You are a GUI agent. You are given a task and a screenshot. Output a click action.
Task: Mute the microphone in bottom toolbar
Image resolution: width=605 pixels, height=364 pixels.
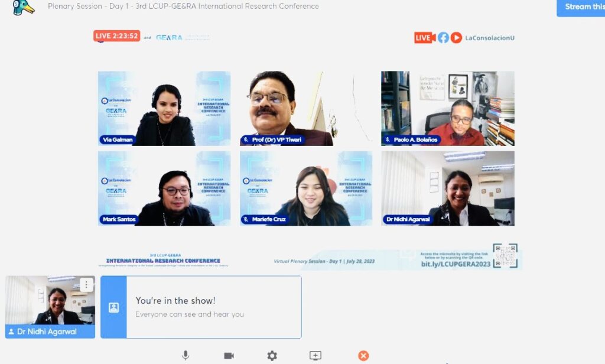point(186,355)
